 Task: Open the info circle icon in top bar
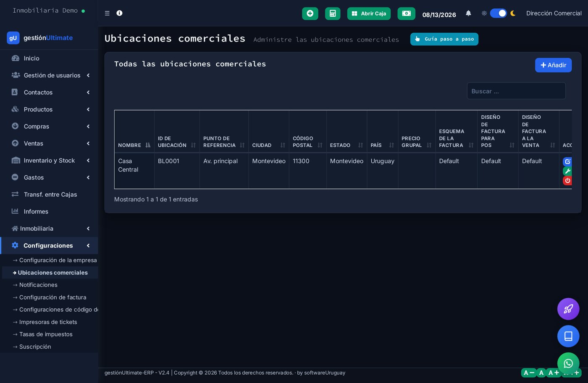pos(119,13)
